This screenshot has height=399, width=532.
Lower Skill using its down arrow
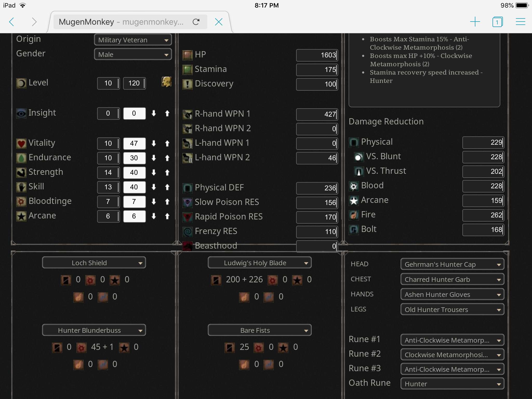point(154,187)
